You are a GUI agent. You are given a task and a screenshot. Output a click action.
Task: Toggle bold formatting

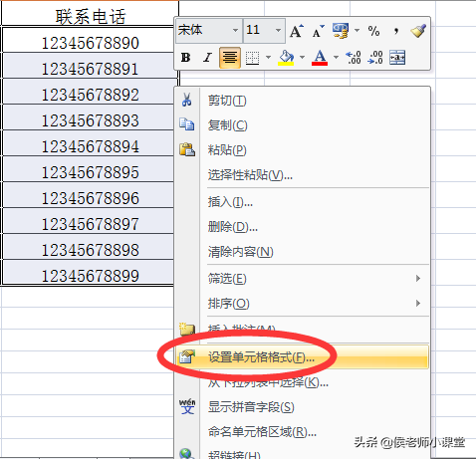[186, 58]
